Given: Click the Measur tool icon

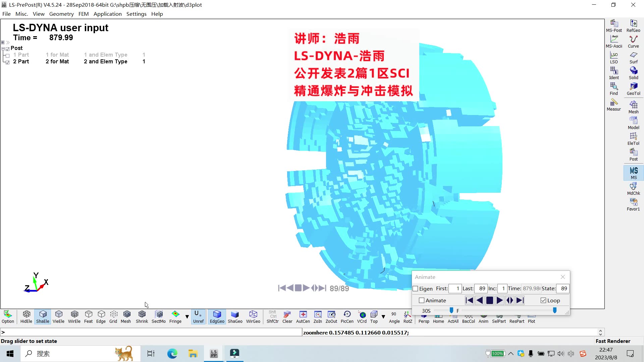Looking at the screenshot, I should (613, 104).
